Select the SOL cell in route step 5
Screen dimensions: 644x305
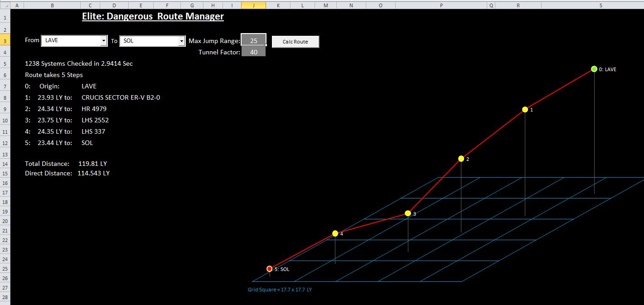point(87,143)
